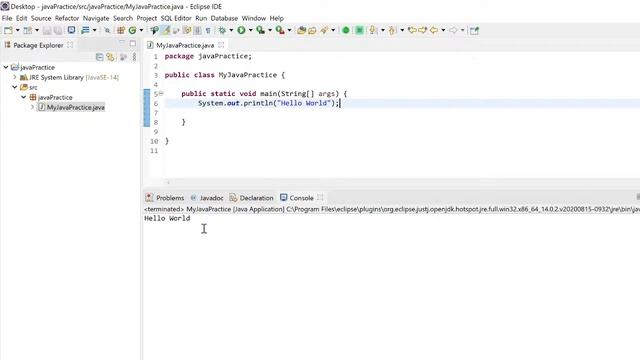Toggle Block Selection Mode icon
The width and height of the screenshot is (640, 360).
pyautogui.click(x=197, y=30)
